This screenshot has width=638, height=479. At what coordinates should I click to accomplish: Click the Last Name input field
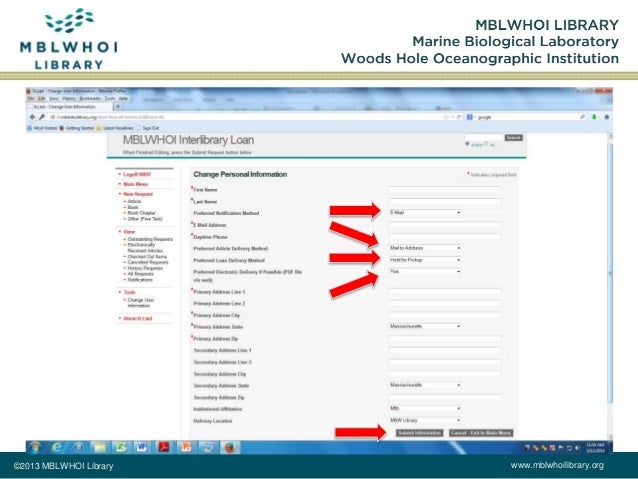445,201
